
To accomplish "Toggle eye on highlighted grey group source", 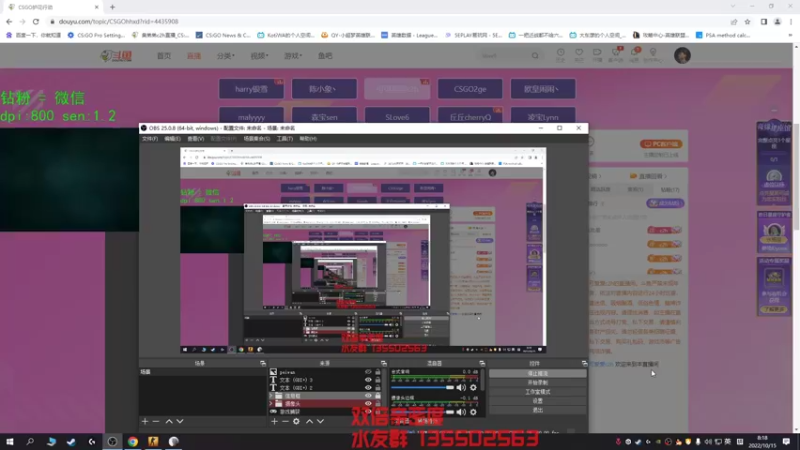I will 368,395.
